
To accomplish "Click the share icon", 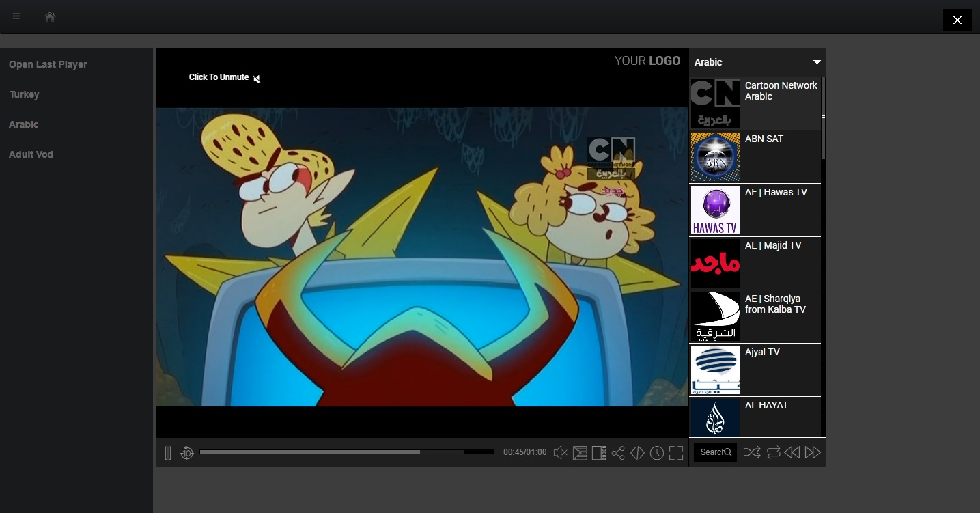I will click(x=618, y=453).
